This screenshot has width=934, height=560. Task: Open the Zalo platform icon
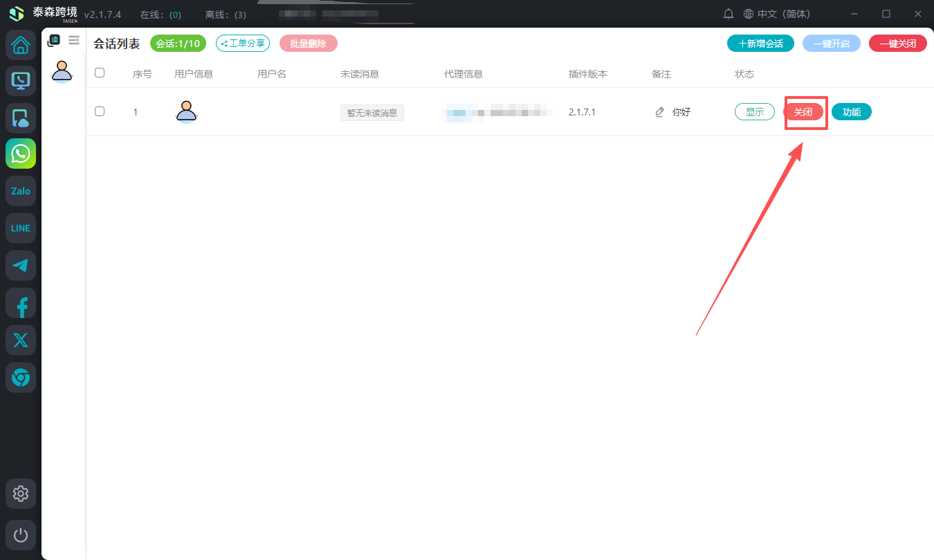coord(21,191)
